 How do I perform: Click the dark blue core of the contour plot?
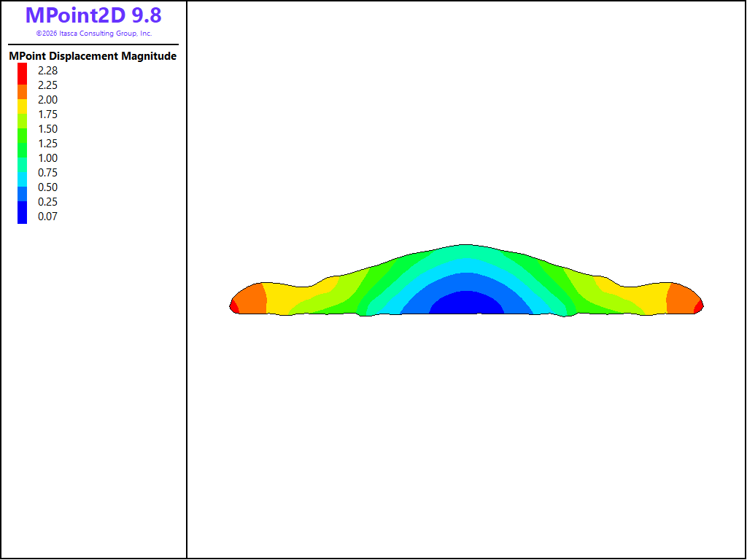tap(467, 304)
